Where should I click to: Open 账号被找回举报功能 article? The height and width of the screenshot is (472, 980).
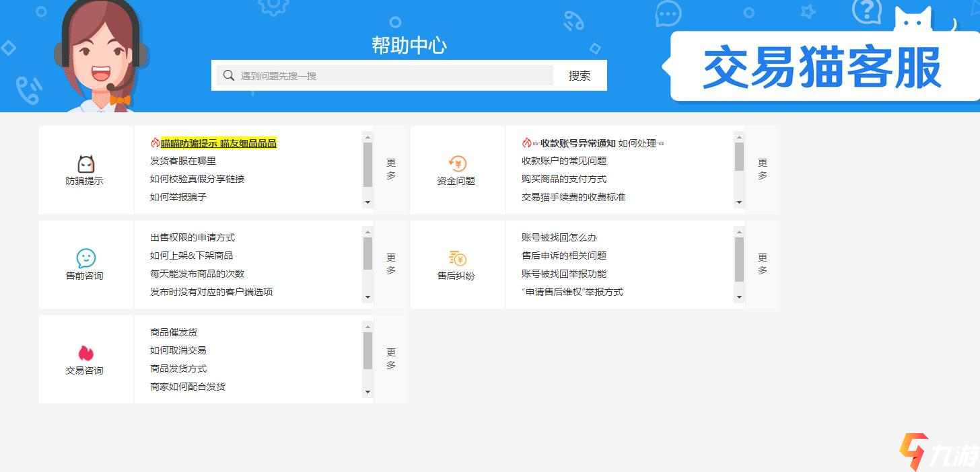coord(564,274)
